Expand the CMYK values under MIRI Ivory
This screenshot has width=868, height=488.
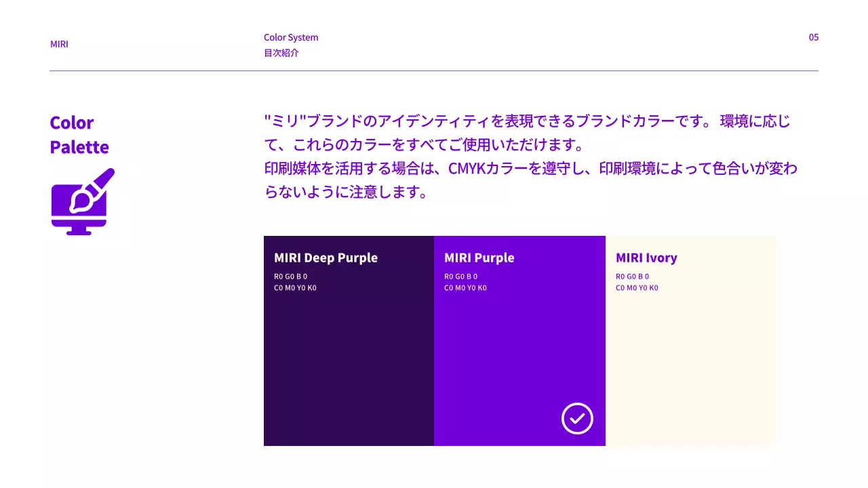point(637,287)
